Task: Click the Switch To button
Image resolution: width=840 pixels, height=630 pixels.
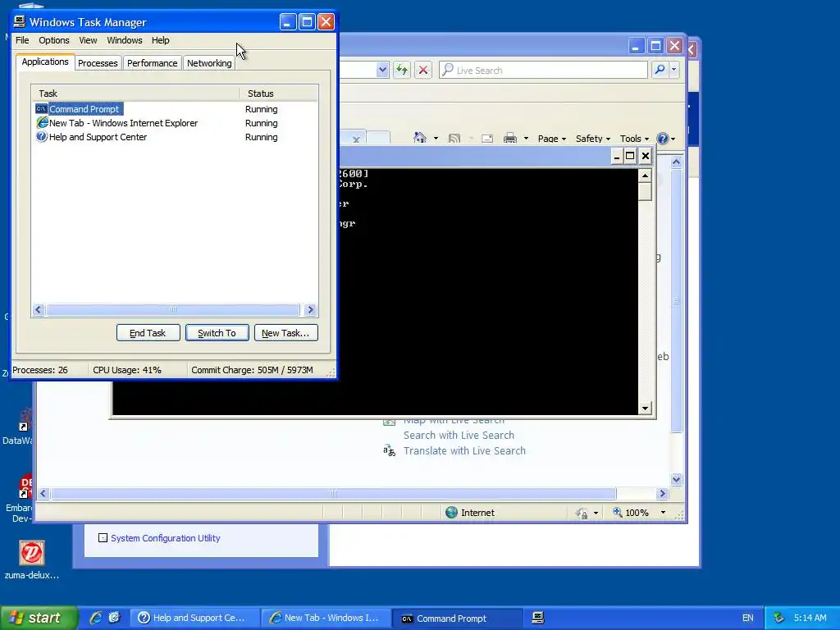Action: tap(217, 333)
